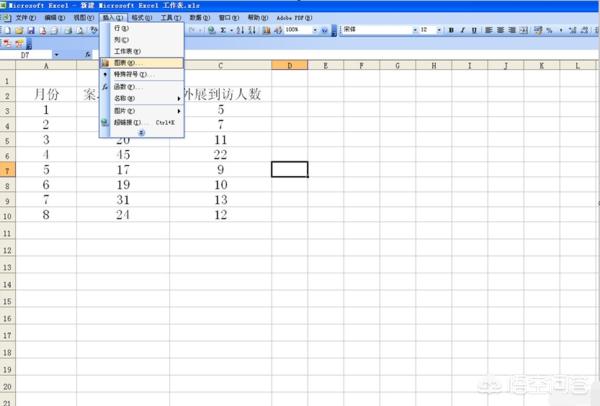Click the 外展到访人数 header cell
The height and width of the screenshot is (406, 600).
pos(221,94)
